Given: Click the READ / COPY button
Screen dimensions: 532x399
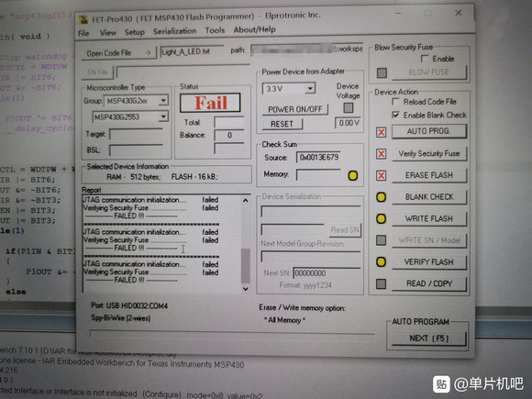Looking at the screenshot, I should (429, 283).
